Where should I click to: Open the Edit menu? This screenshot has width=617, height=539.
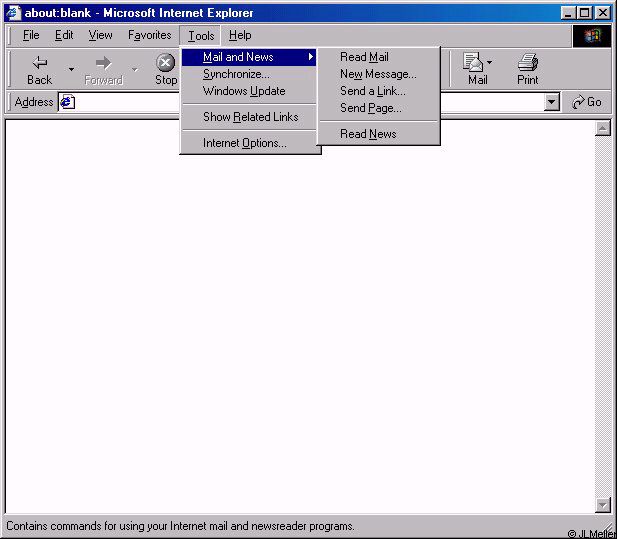(64, 35)
